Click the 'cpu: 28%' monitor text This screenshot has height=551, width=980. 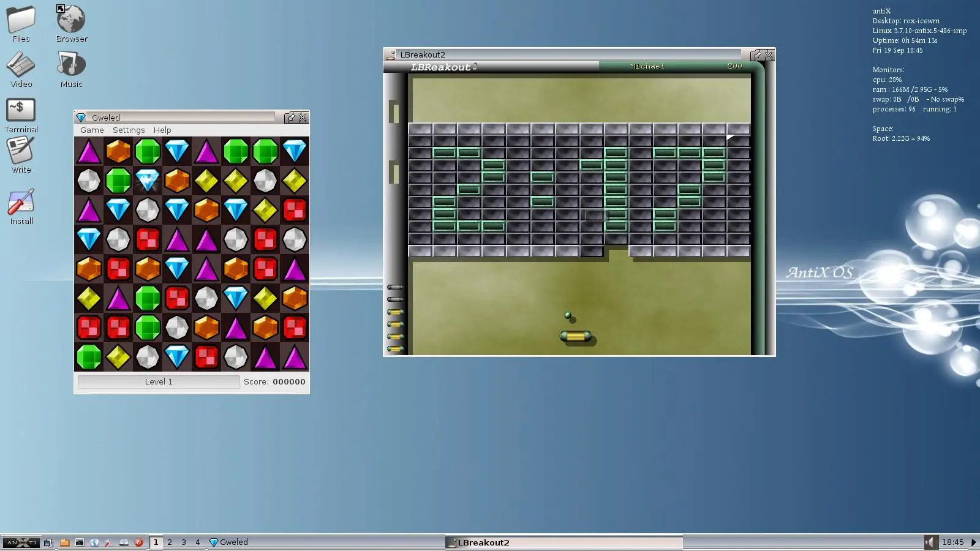tap(888, 80)
